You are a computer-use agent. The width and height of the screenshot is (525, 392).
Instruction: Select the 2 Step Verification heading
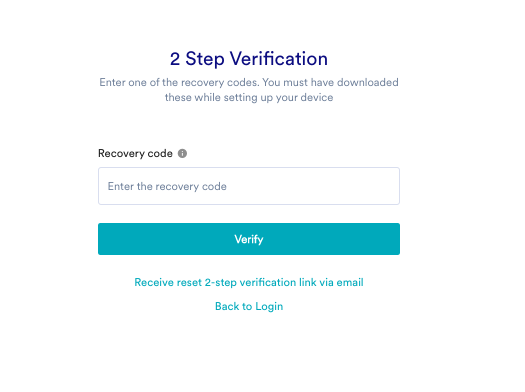point(249,59)
